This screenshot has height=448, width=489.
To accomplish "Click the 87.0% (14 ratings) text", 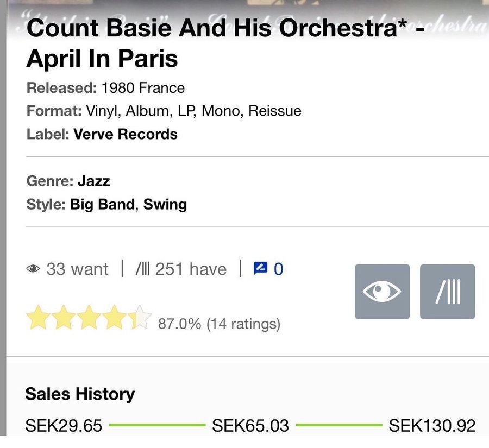I will click(x=220, y=324).
